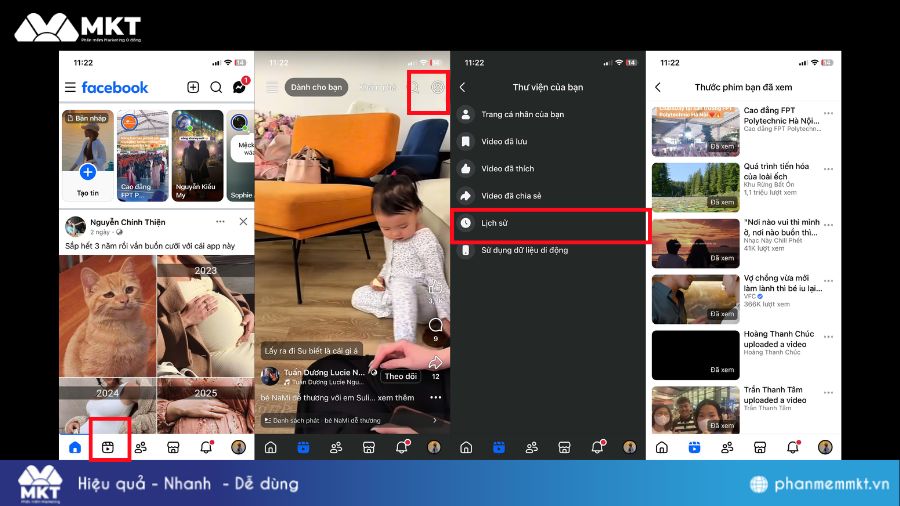900x506 pixels.
Task: Expand caption with xem thêm
Action: pyautogui.click(x=396, y=398)
